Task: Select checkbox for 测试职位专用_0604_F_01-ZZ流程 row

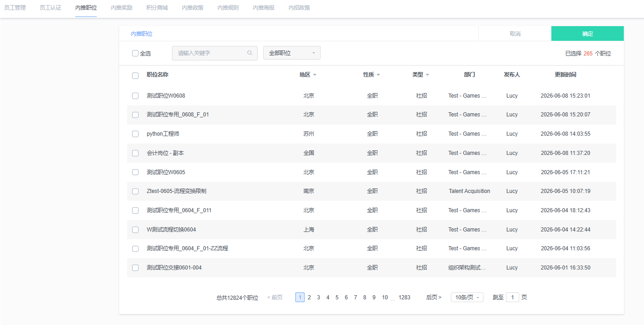Action: (x=135, y=248)
